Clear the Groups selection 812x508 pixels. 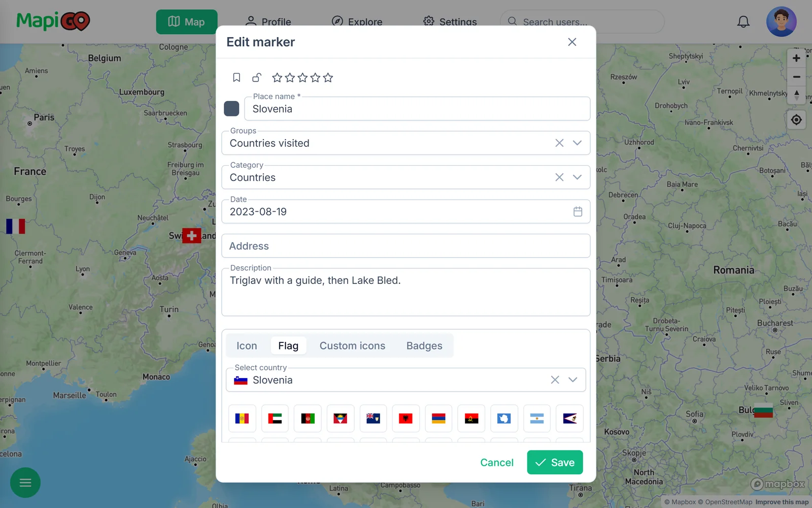(x=559, y=143)
